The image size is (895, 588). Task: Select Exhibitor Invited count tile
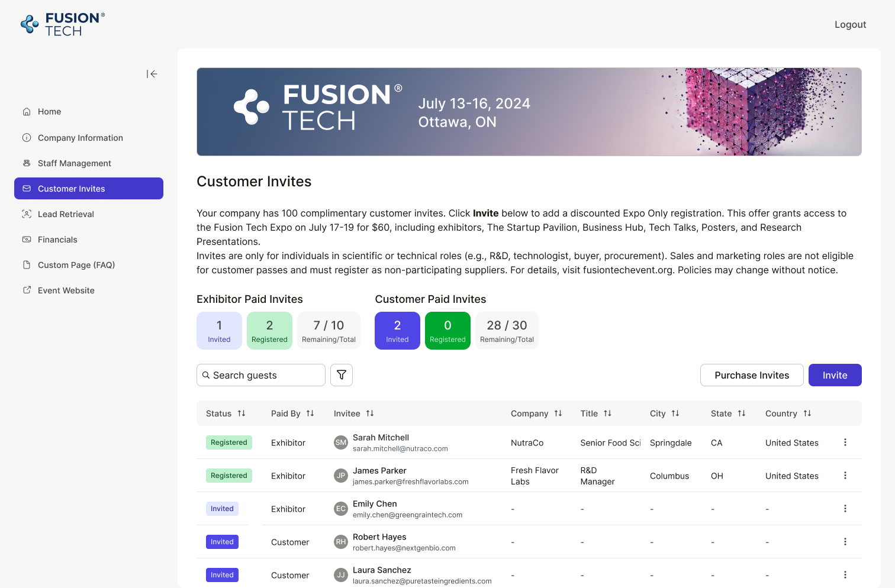pyautogui.click(x=219, y=331)
